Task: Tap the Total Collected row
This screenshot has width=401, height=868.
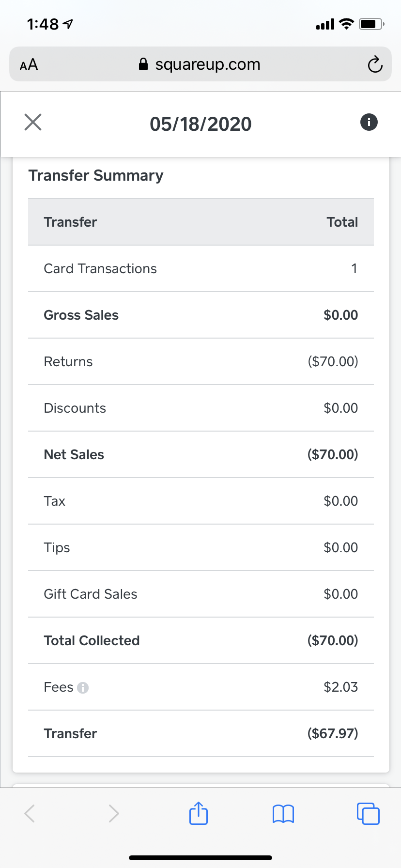Action: [200, 641]
